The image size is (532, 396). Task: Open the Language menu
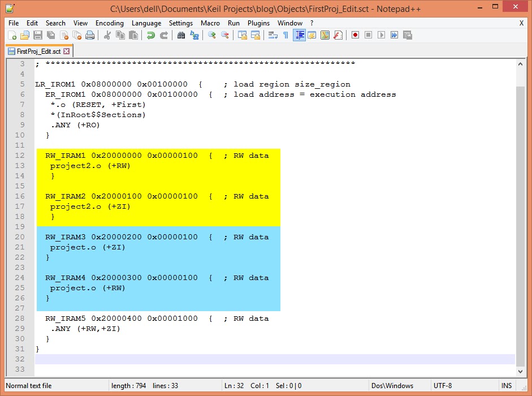pyautogui.click(x=146, y=23)
